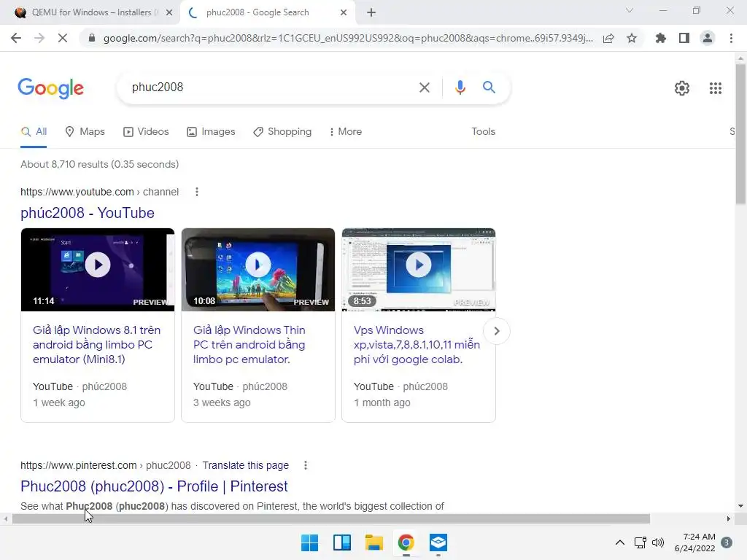
Task: Click the horizontal scrollbar thumb
Action: [331, 518]
